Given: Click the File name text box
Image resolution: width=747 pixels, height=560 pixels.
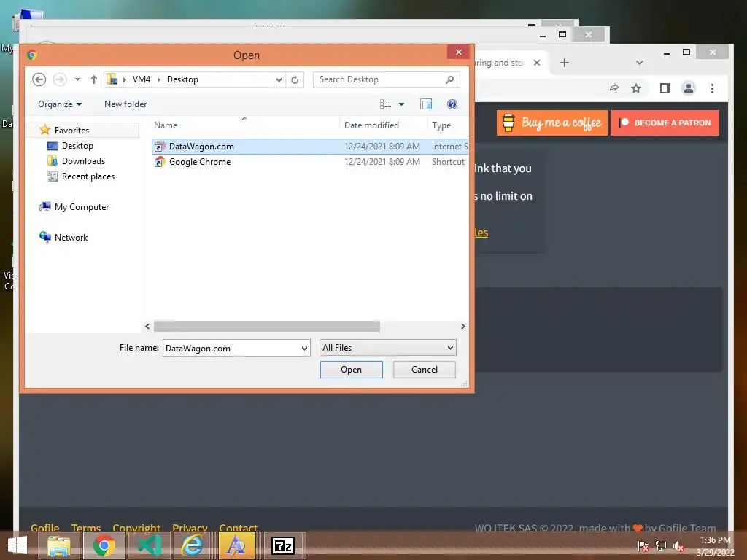Looking at the screenshot, I should [x=231, y=348].
